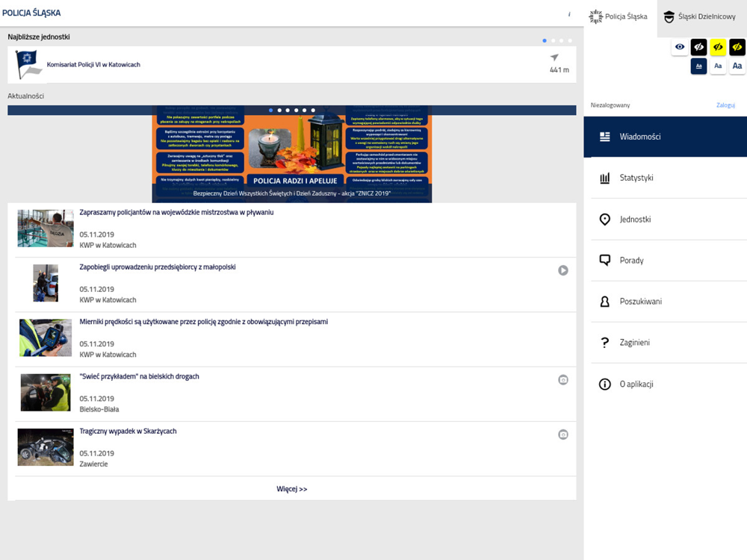Open Jednostki menu item
Screen dimensions: 747x560
click(x=665, y=219)
